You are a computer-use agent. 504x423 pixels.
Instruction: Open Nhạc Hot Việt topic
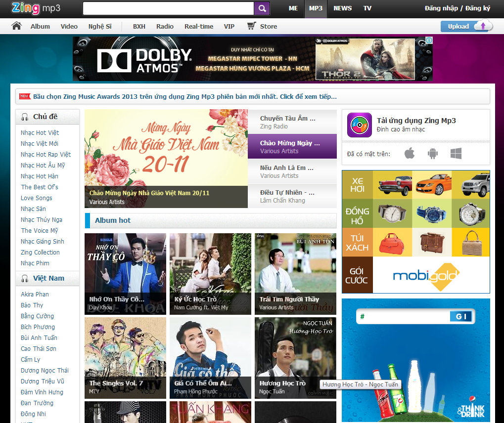(x=40, y=132)
